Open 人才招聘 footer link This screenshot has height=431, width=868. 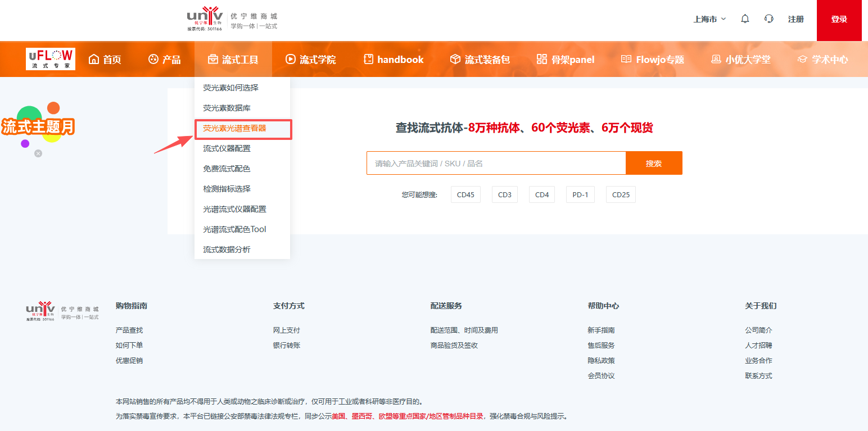click(x=759, y=346)
